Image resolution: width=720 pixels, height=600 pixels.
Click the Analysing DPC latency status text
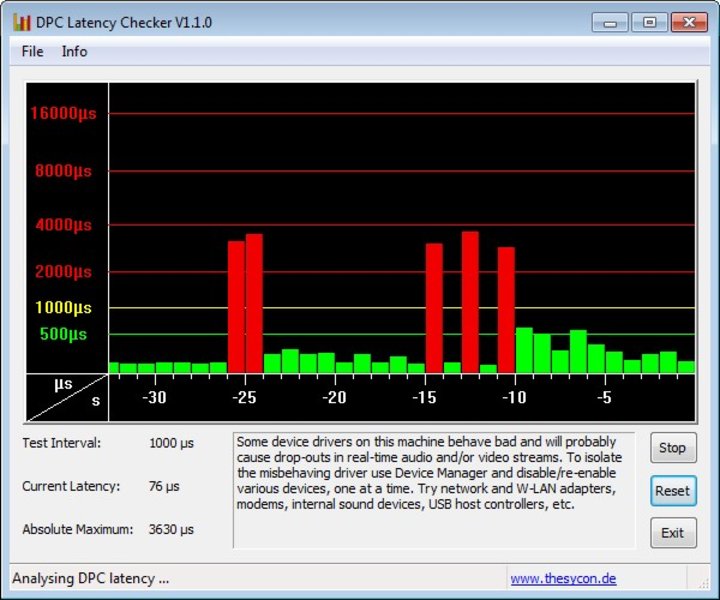pos(90,578)
